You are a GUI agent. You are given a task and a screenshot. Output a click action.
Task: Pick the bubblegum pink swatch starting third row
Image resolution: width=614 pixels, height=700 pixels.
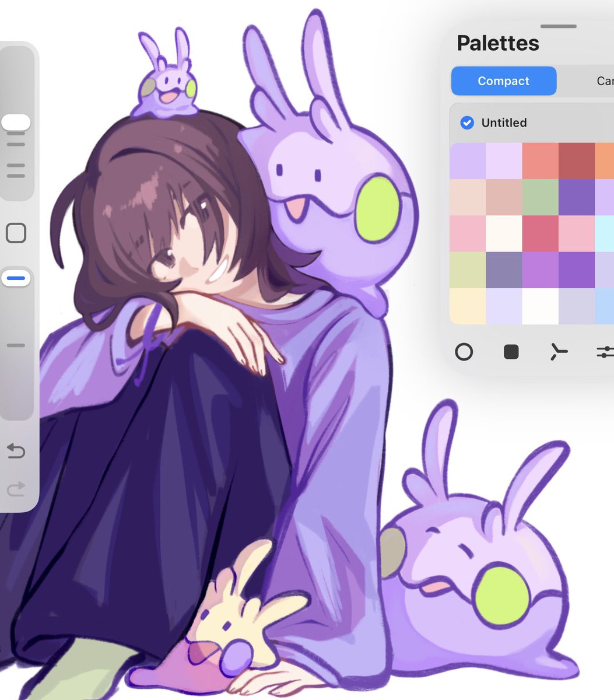468,233
